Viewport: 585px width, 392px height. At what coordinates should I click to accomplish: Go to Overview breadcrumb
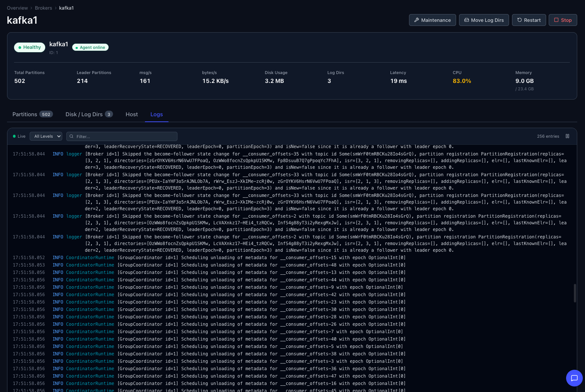pos(17,8)
